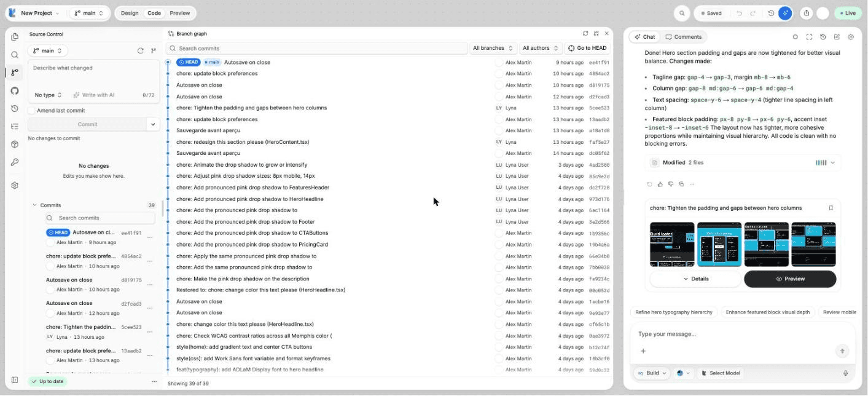Open the All authors filter dropdown
The width and height of the screenshot is (868, 396).
541,48
